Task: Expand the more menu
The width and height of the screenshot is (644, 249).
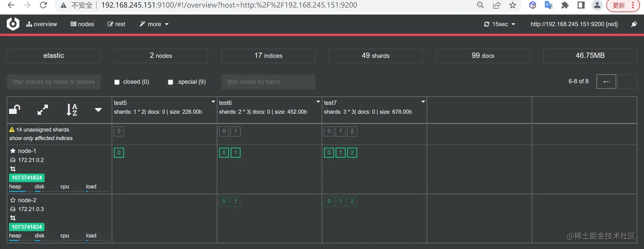Action: point(154,24)
